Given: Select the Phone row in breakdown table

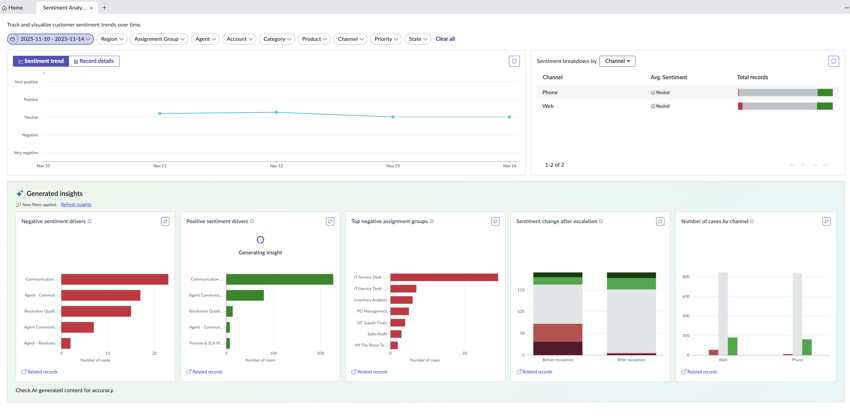Looking at the screenshot, I should point(687,92).
